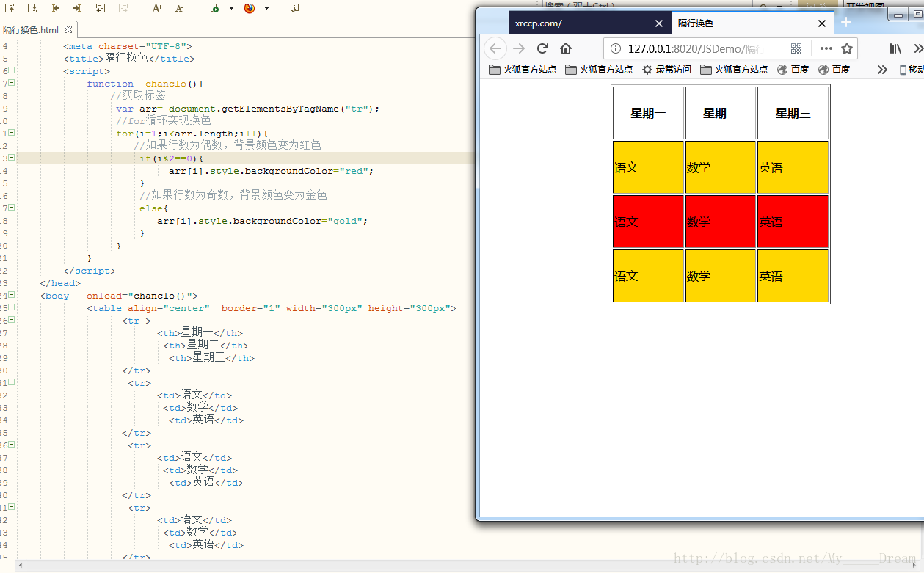Collapse the for loop fold marker

pos(11,134)
